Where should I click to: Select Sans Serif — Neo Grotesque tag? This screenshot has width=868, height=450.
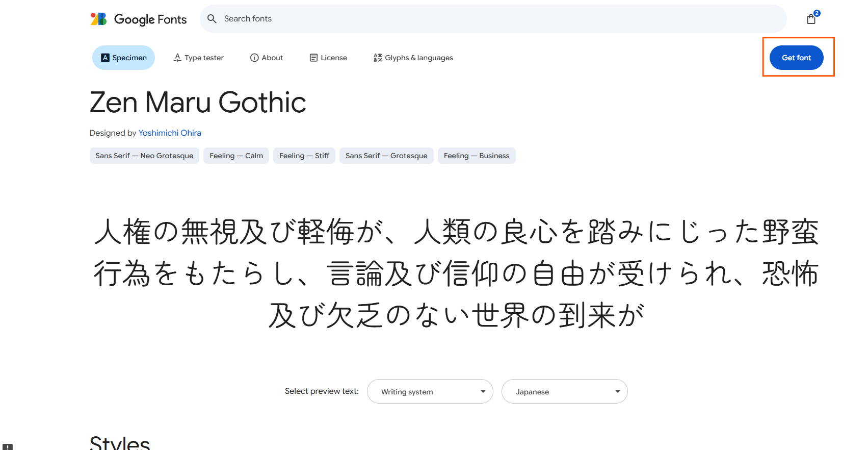coord(144,156)
